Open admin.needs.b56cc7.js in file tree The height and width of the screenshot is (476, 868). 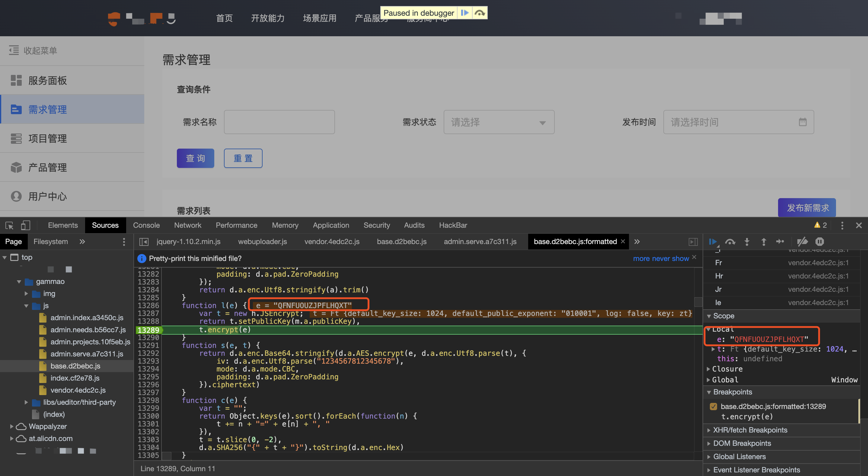click(x=88, y=329)
